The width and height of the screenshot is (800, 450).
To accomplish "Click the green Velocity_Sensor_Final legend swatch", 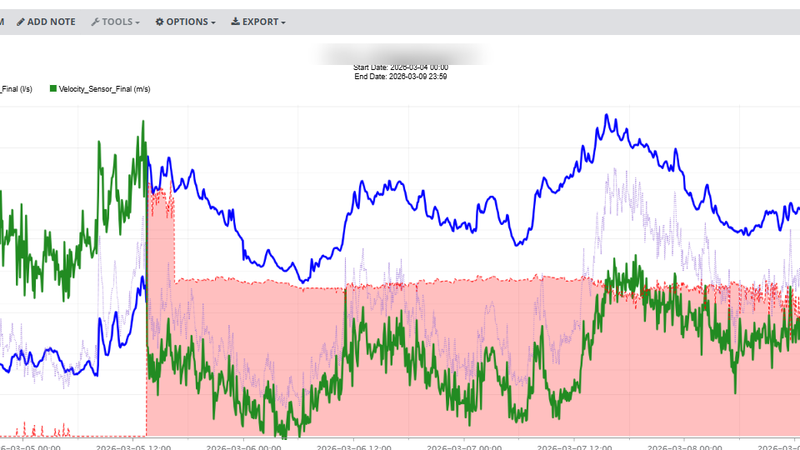I will [53, 89].
